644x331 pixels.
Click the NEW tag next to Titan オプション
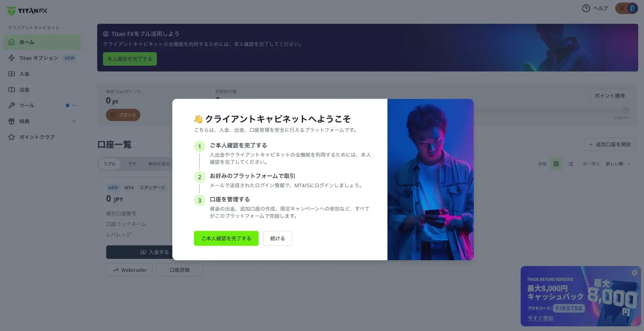pos(70,58)
